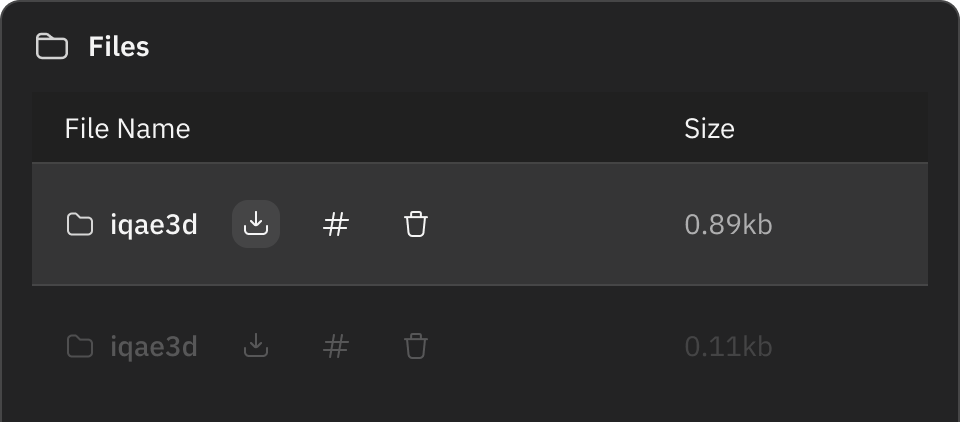Click the folder icon in the 0.89kb row

coord(80,224)
